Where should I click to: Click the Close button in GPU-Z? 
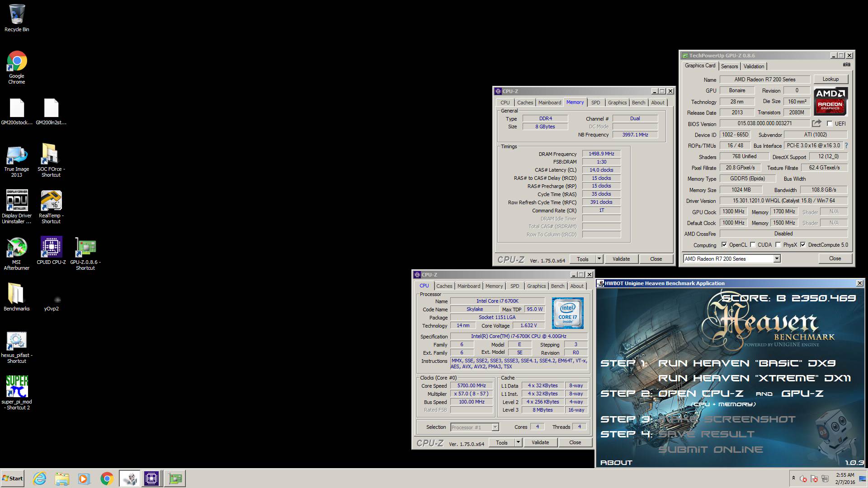835,258
